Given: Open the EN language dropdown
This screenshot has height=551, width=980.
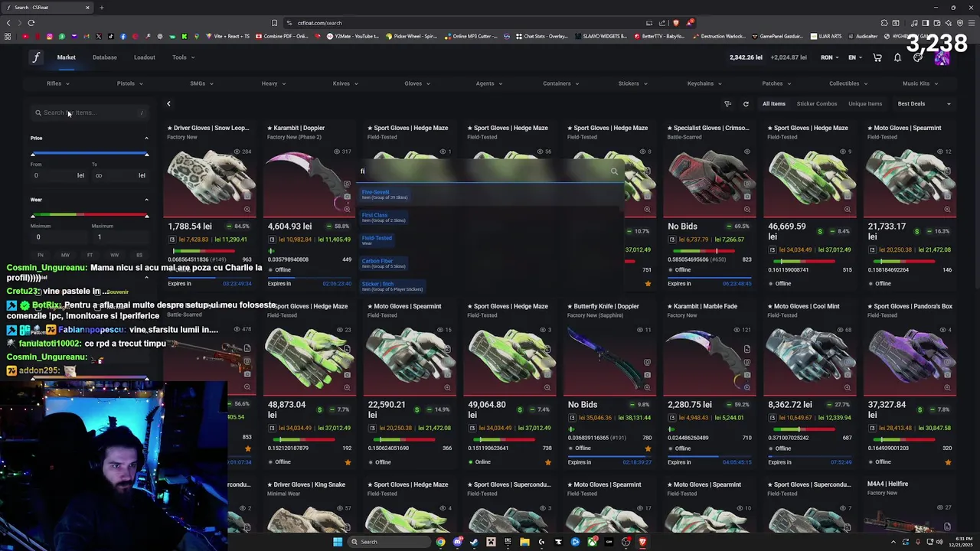Looking at the screenshot, I should 855,57.
